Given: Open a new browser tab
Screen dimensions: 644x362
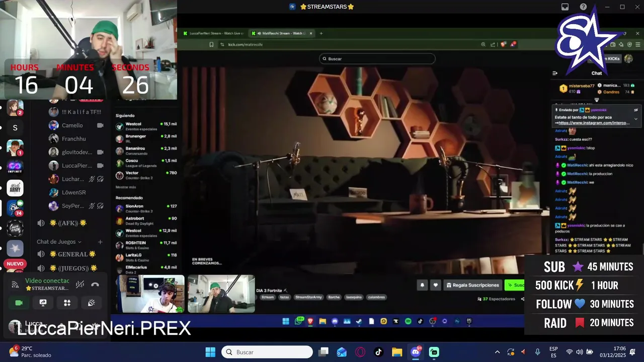Looking at the screenshot, I should pyautogui.click(x=321, y=33).
